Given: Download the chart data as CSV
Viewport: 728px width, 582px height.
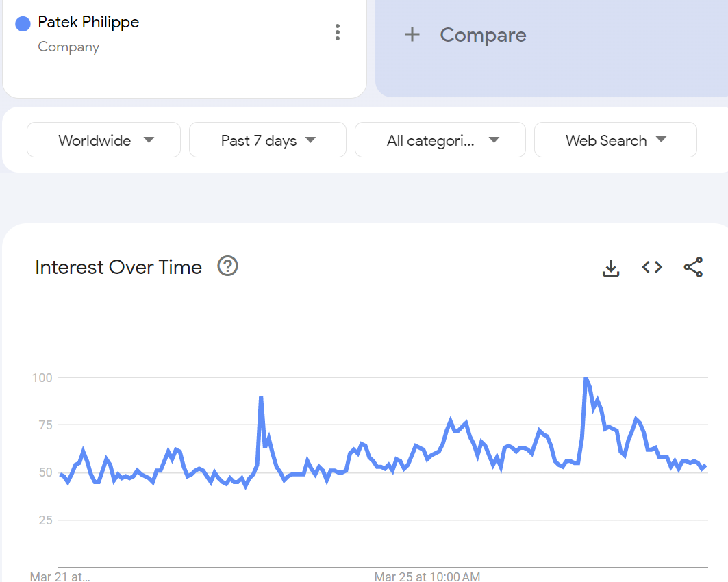Looking at the screenshot, I should coord(611,268).
